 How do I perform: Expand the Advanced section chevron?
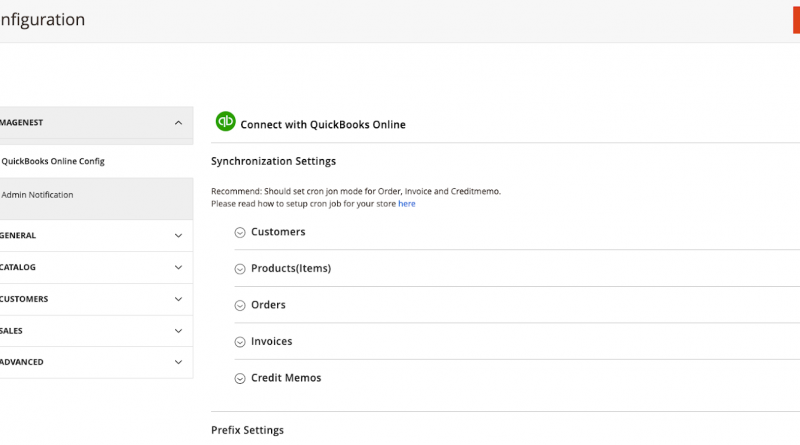(178, 362)
